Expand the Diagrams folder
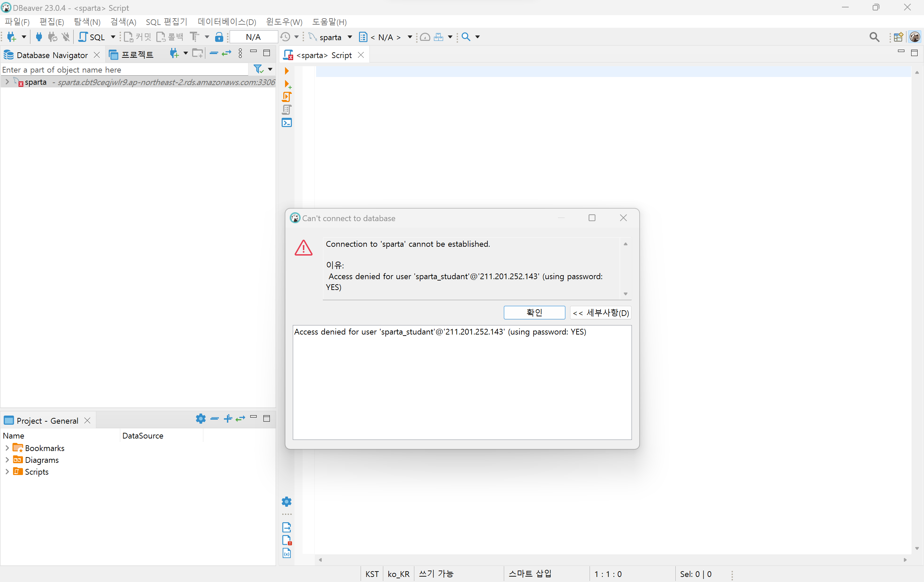This screenshot has width=924, height=582. (7, 459)
